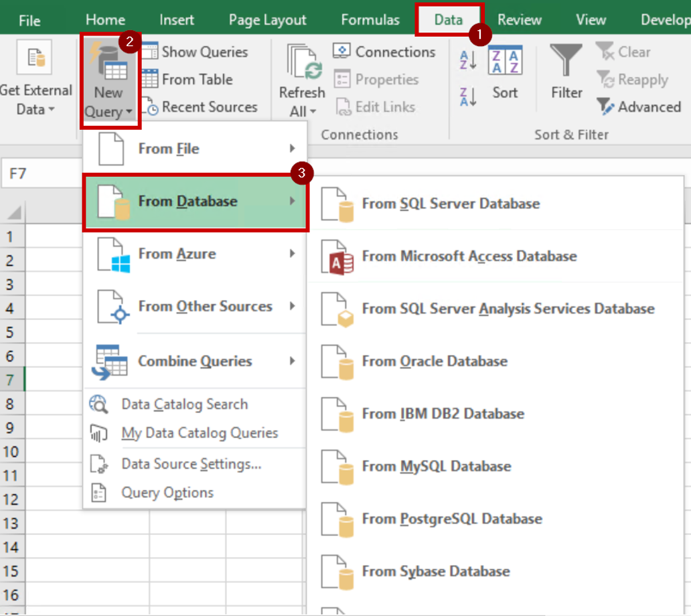Select row 16 header

[x=12, y=595]
